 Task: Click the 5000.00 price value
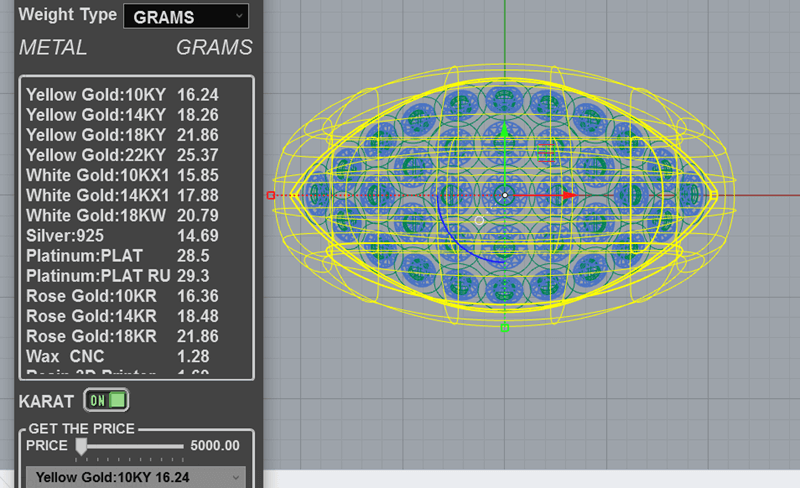coord(215,446)
